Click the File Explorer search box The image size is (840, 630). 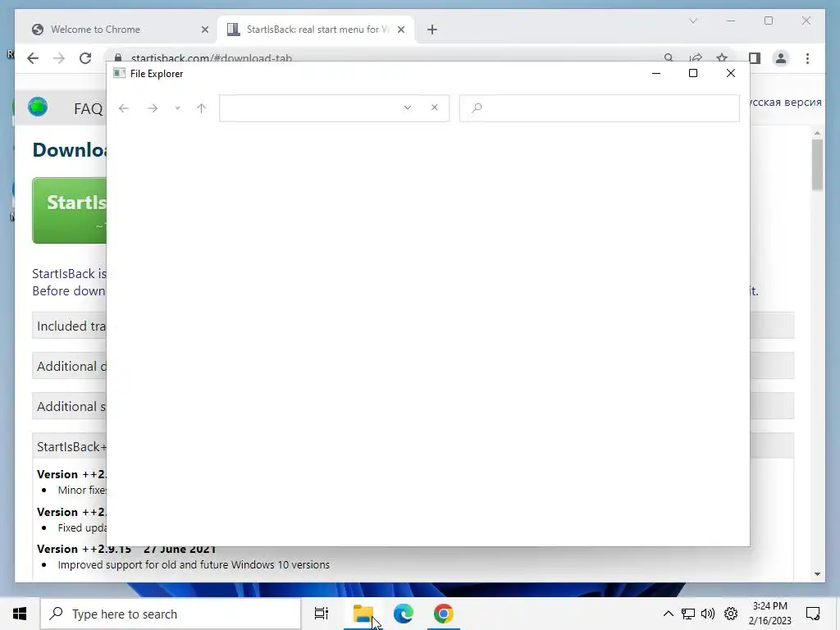pyautogui.click(x=600, y=108)
